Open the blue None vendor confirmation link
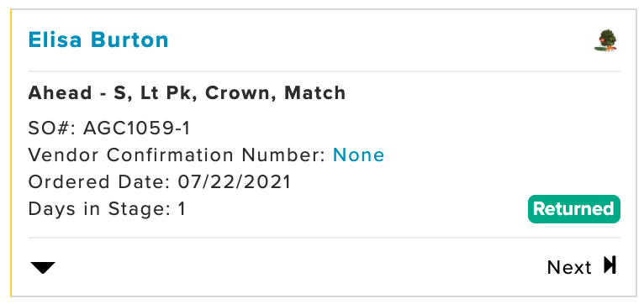Screen dimensions: 644x304 [x=358, y=155]
